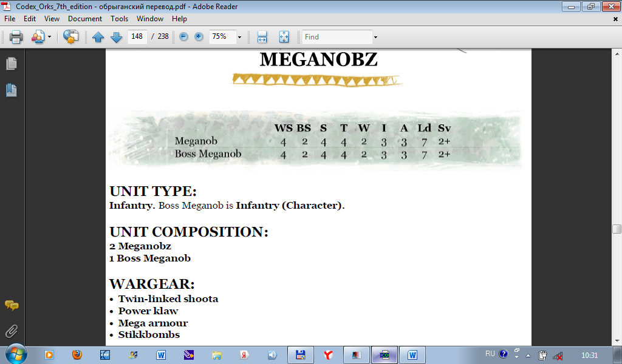The image size is (622, 364).
Task: Click inside the Find search box
Action: (337, 37)
